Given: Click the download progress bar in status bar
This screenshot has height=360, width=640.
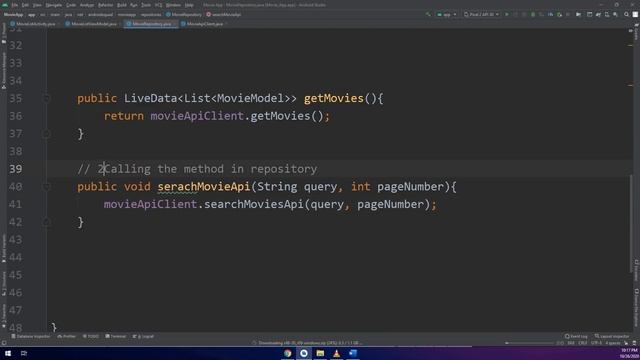Looking at the screenshot, I should [x=530, y=343].
